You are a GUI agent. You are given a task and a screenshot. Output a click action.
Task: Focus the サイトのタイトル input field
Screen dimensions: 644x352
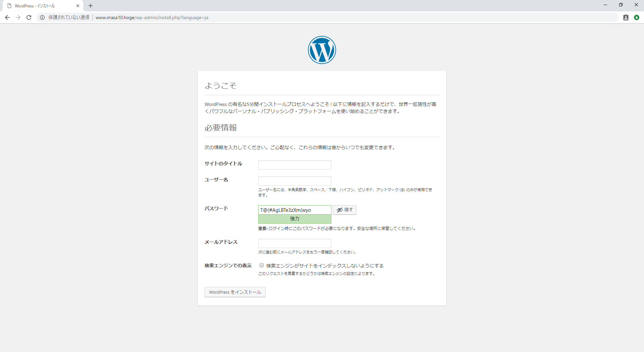[295, 165]
